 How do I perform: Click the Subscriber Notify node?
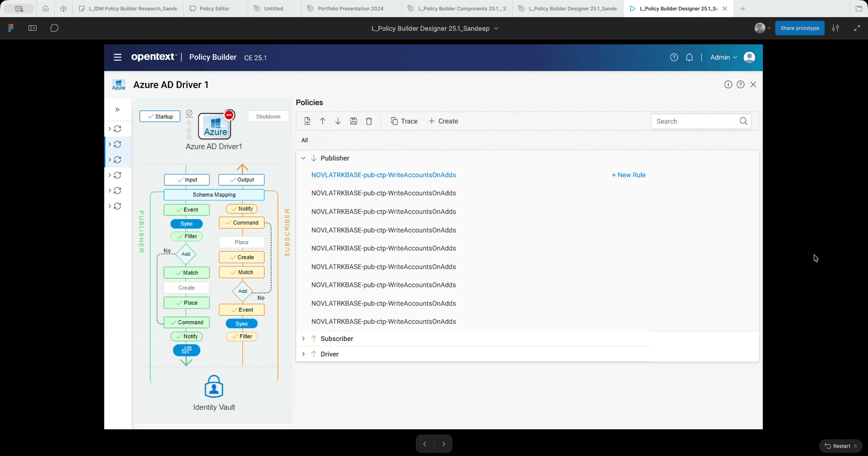coord(242,209)
